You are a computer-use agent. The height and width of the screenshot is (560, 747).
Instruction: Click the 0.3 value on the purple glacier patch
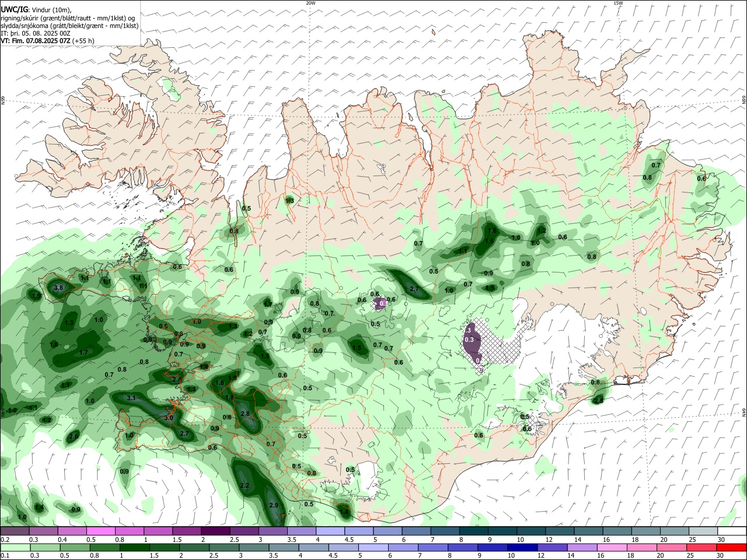tap(469, 339)
